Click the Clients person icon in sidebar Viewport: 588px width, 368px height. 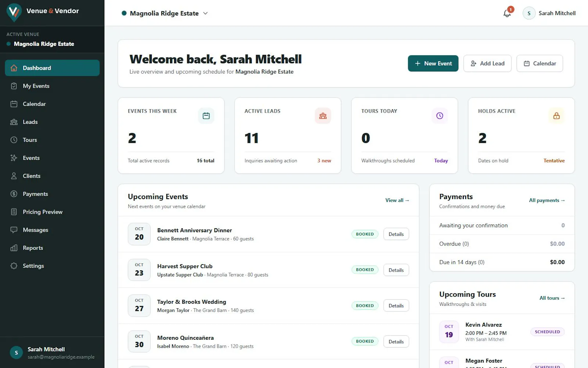[14, 176]
